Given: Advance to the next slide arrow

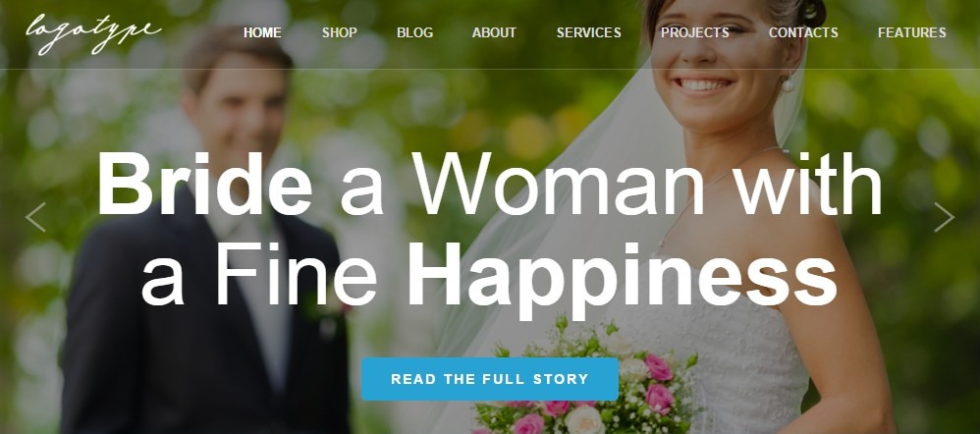Looking at the screenshot, I should tap(944, 217).
